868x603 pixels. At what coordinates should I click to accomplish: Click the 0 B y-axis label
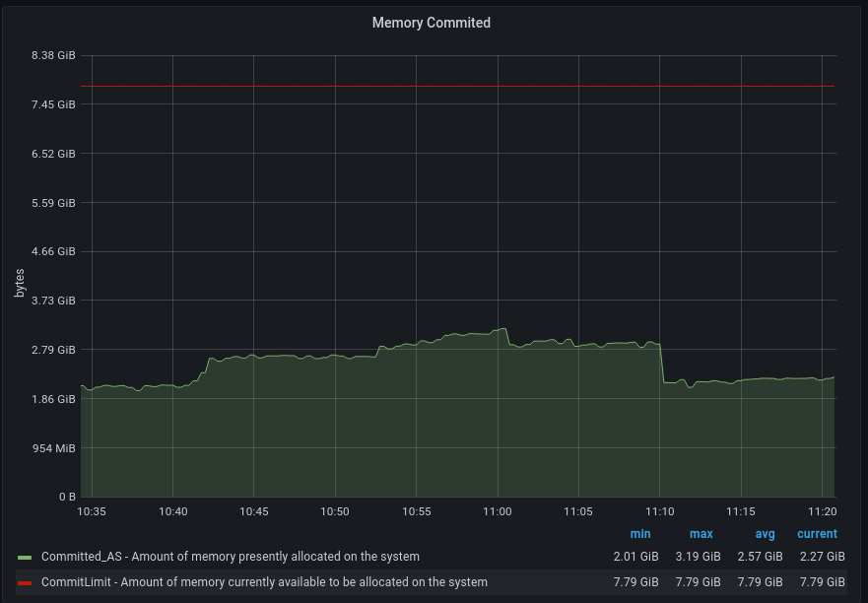point(68,497)
